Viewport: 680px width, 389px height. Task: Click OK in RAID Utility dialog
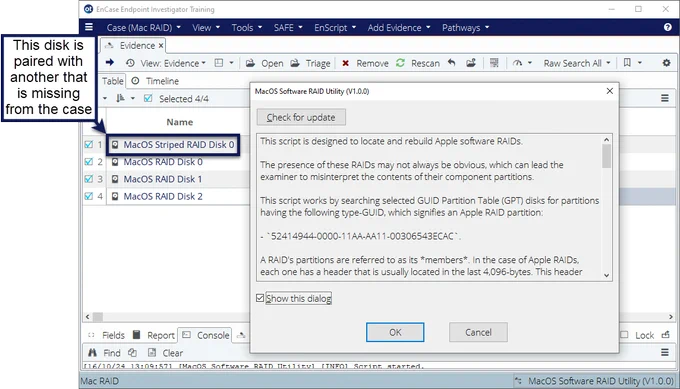click(395, 332)
